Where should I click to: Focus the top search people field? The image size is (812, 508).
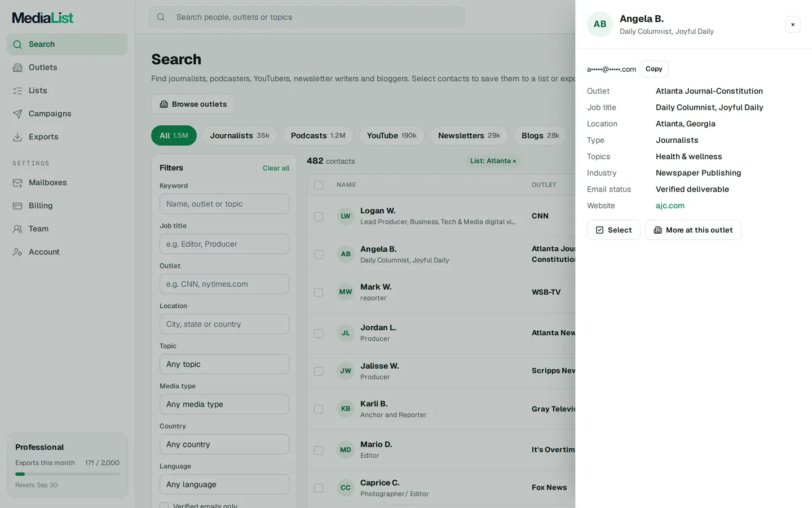[307, 17]
